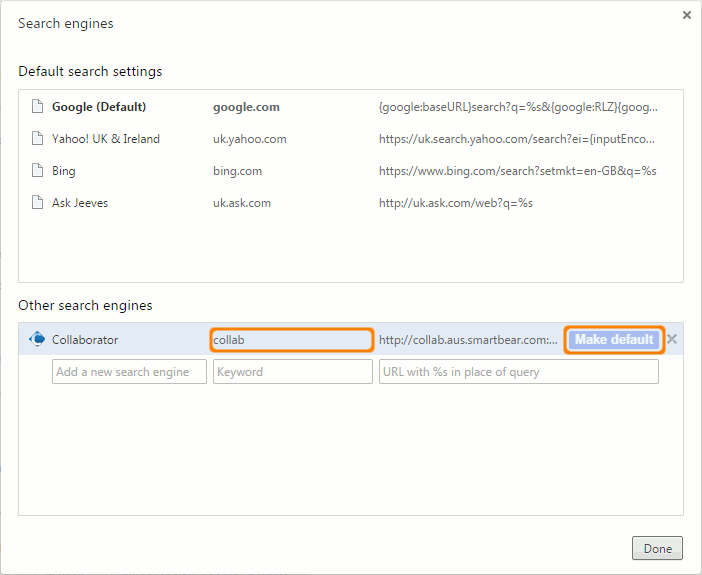Focus the Add a new search engine field
702x575 pixels.
tap(129, 372)
